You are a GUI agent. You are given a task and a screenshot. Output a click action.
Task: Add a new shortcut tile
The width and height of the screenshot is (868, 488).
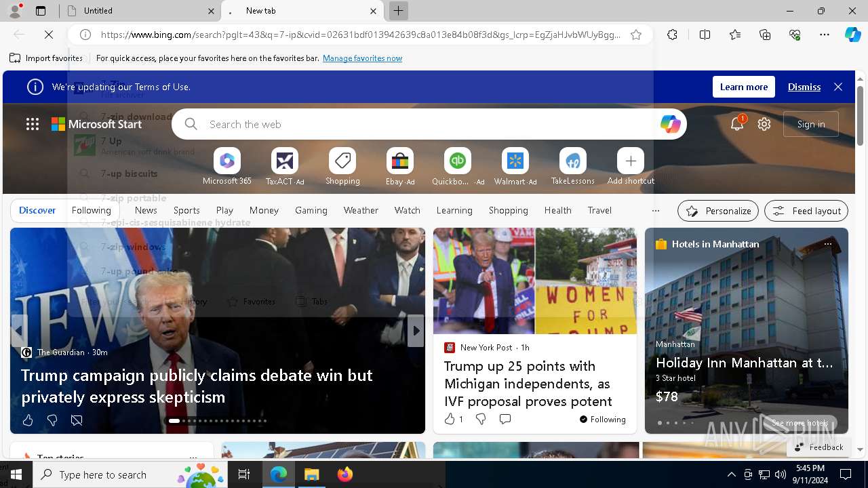click(631, 167)
